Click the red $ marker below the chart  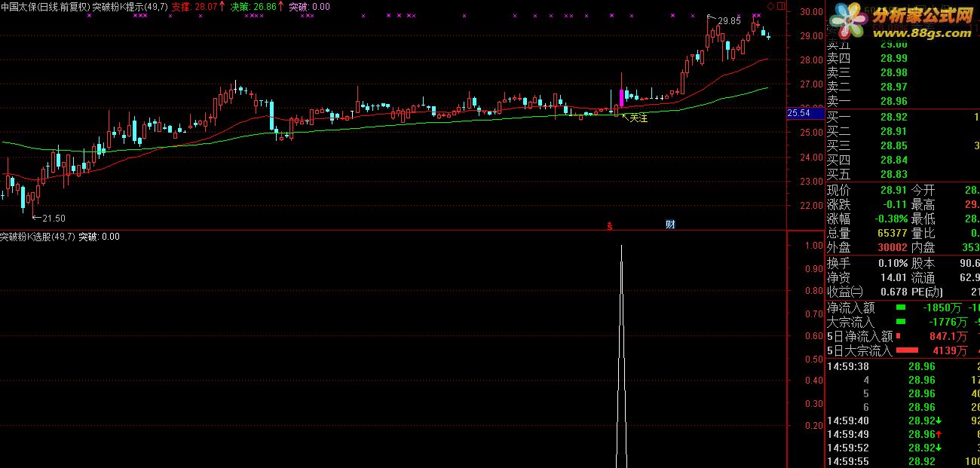(x=609, y=225)
